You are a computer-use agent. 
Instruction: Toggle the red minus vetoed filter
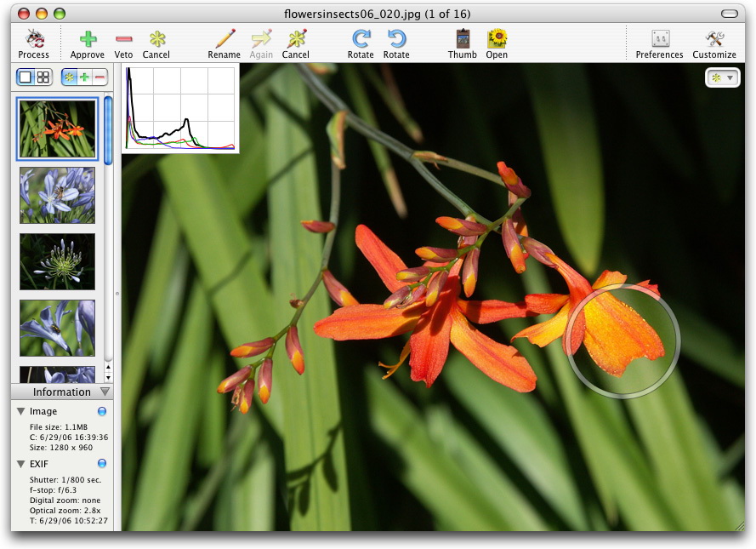tap(99, 77)
